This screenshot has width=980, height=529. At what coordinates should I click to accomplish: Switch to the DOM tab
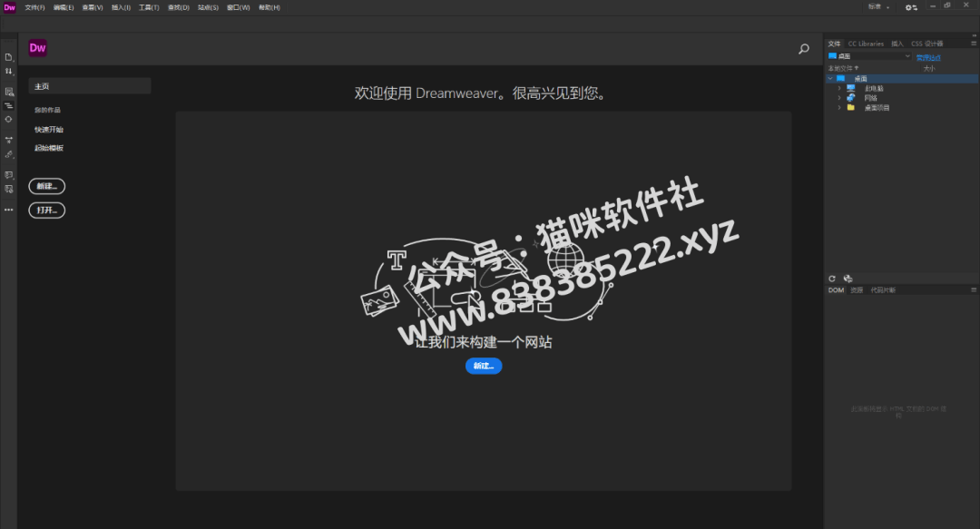pyautogui.click(x=837, y=290)
